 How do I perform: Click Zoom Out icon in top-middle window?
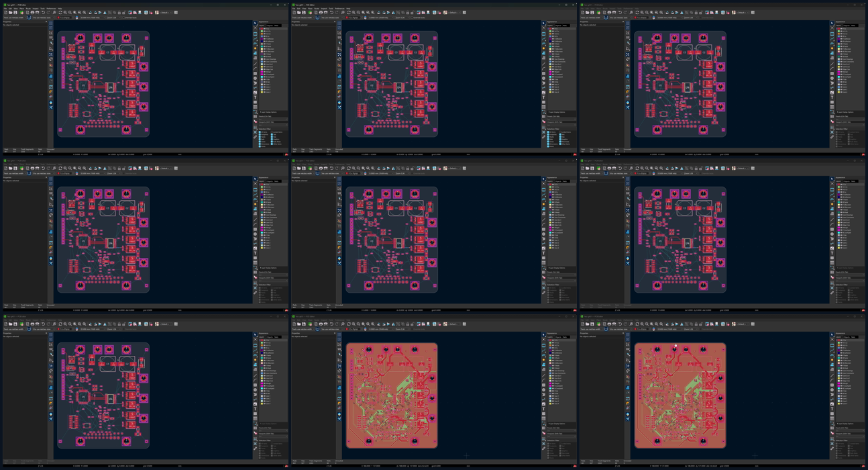[358, 13]
